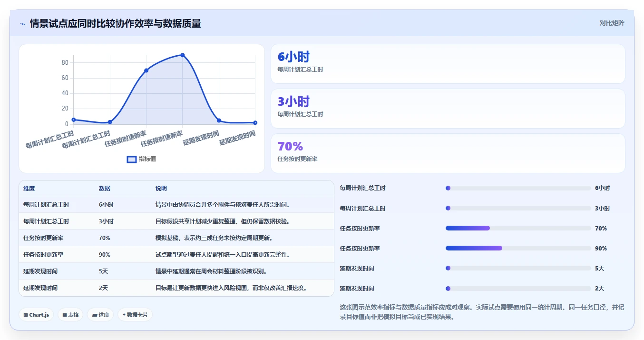The image size is (644, 340).
Task: Click the last data point on the line chart
Action: point(255,123)
